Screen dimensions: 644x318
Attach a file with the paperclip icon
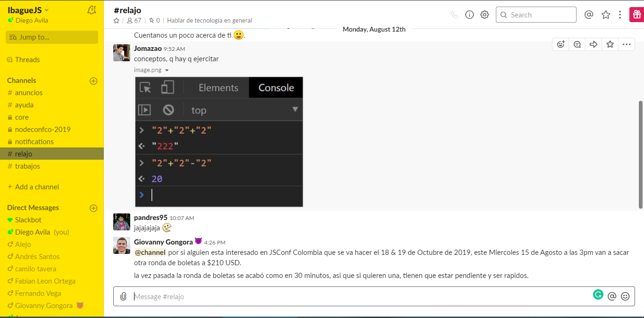pyautogui.click(x=123, y=296)
